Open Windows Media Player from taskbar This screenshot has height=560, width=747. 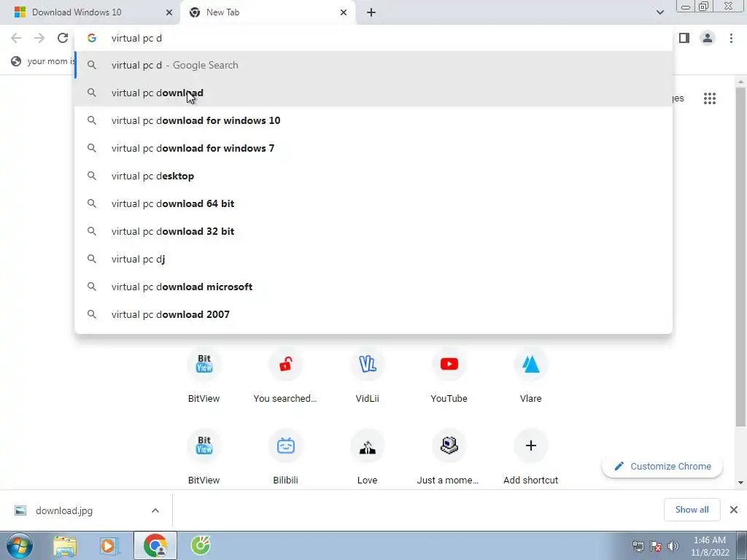click(109, 545)
